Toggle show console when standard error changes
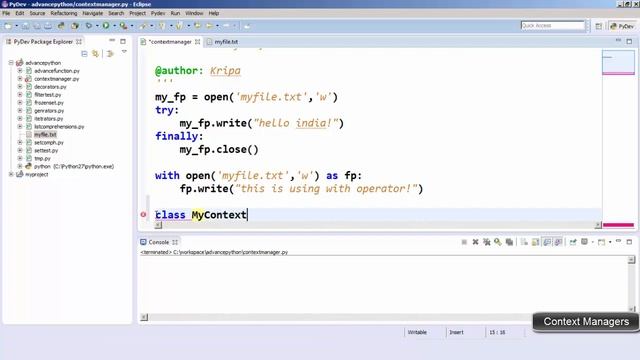Image resolution: width=640 pixels, height=360 pixels. pyautogui.click(x=558, y=242)
